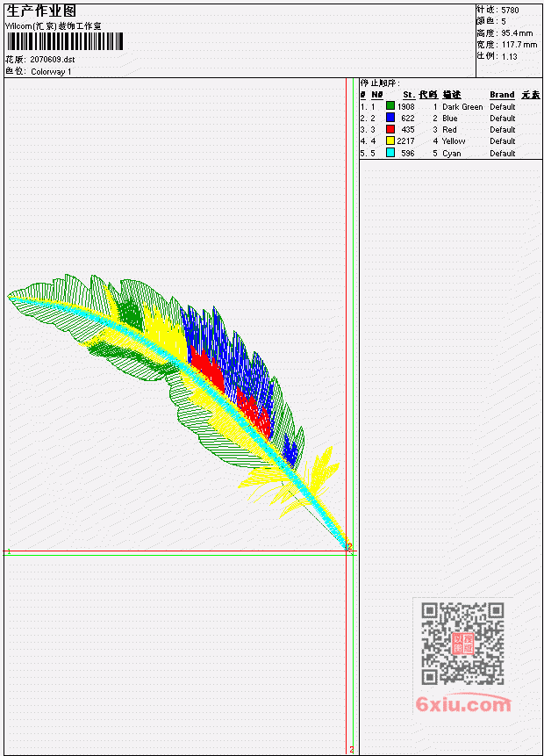This screenshot has width=544, height=756.
Task: Click the barcode at the top
Action: click(x=65, y=41)
